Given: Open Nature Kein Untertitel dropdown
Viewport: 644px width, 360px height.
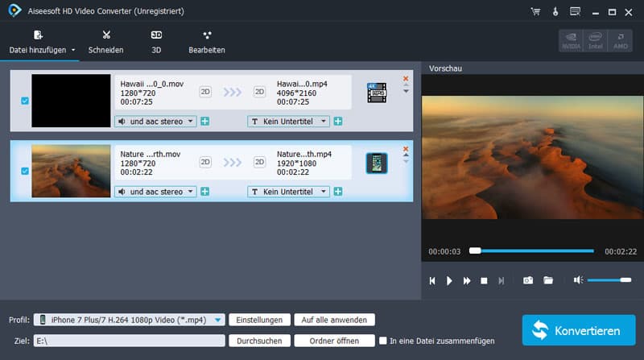Looking at the screenshot, I should pos(288,192).
